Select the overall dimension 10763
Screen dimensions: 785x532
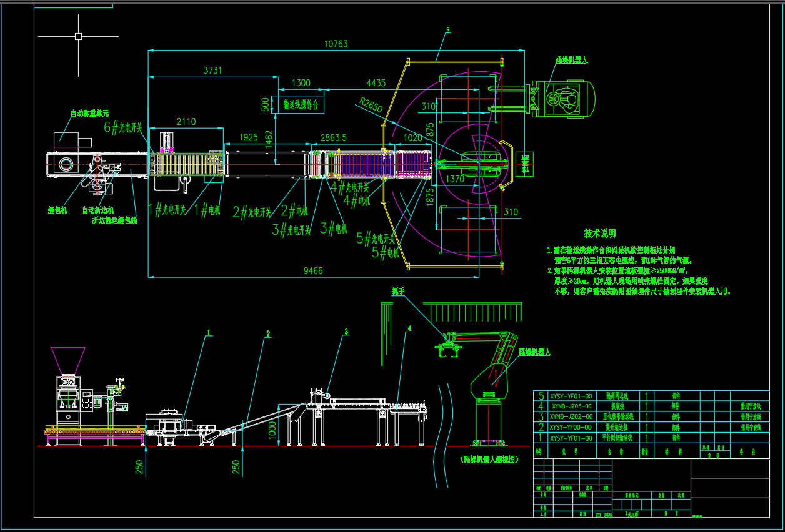[336, 44]
